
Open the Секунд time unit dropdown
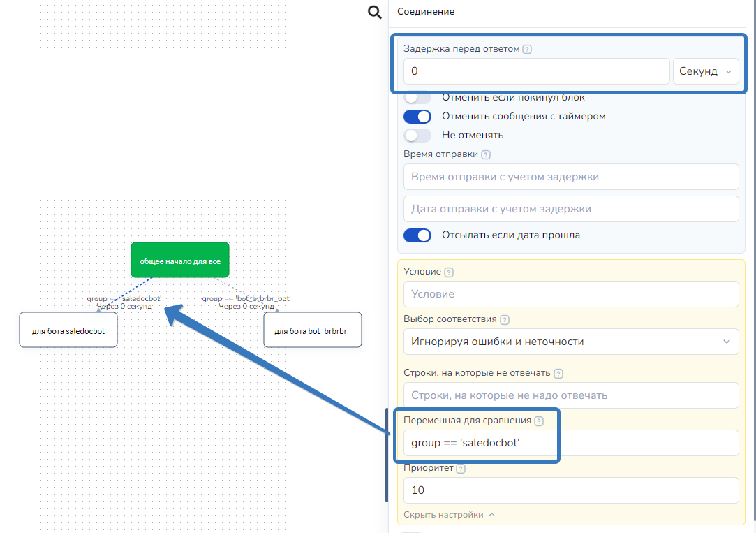(x=705, y=71)
